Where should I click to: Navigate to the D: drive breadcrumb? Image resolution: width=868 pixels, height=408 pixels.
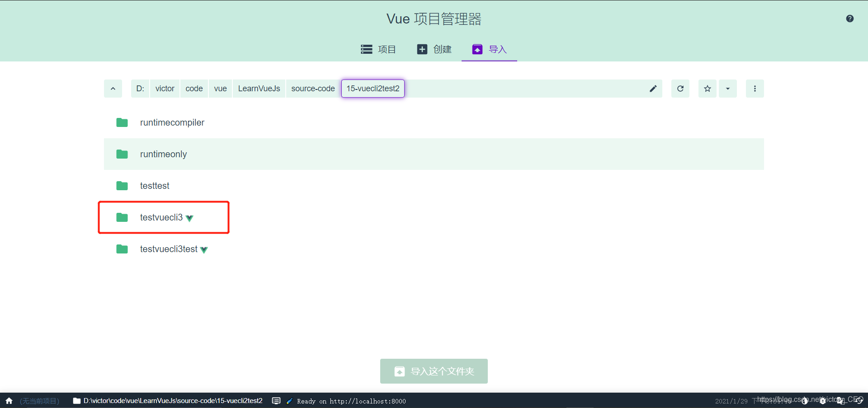140,89
